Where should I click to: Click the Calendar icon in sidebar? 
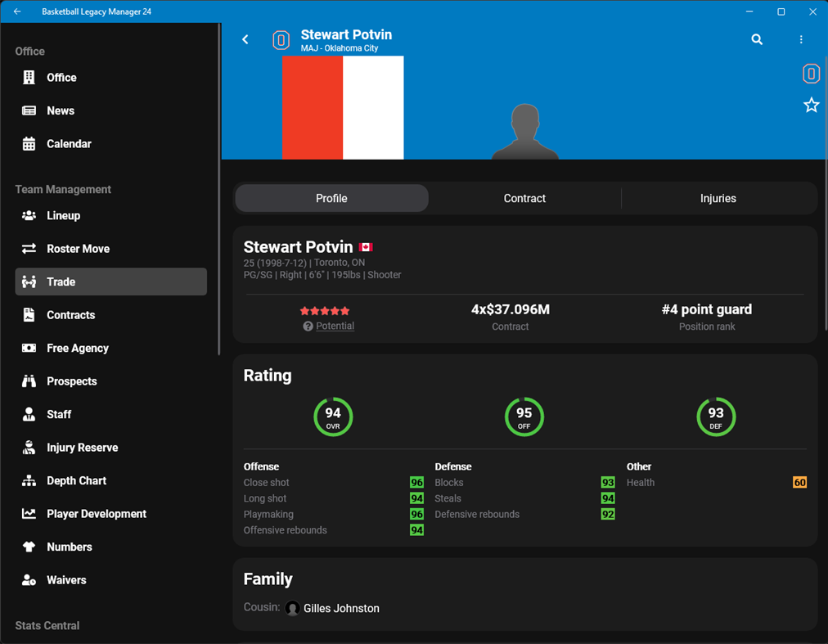click(x=29, y=144)
